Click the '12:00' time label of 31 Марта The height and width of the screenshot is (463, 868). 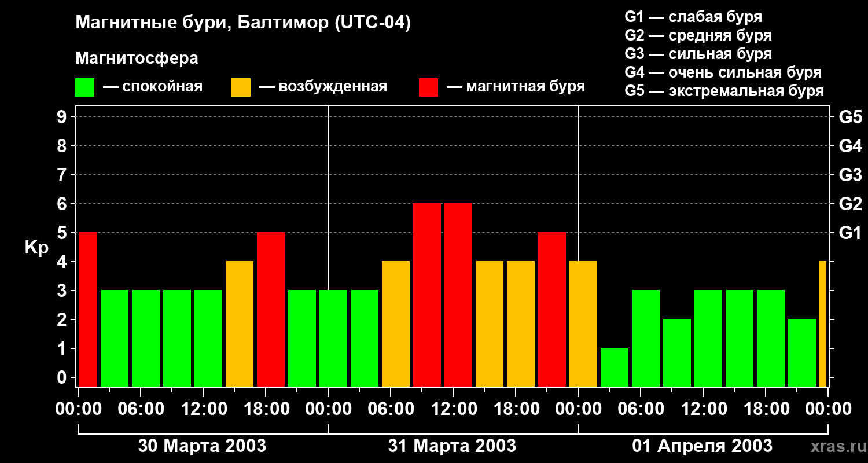coord(453,409)
